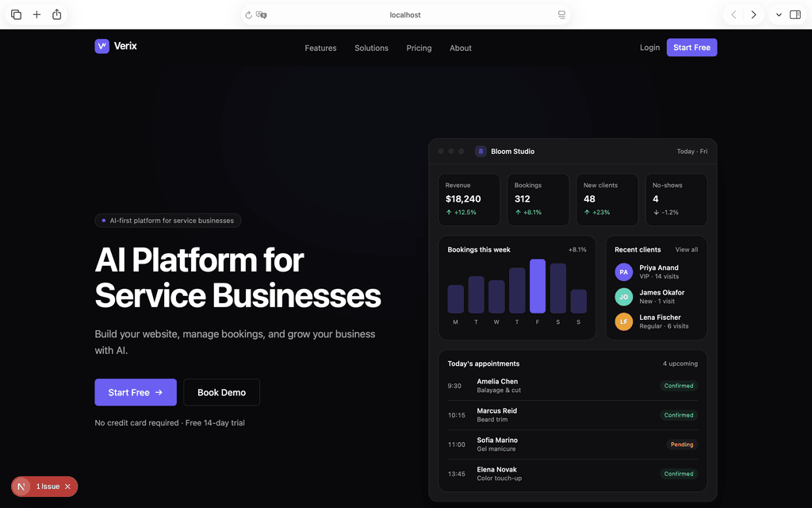
Task: Click the +12.5% revenue change indicator
Action: (461, 213)
